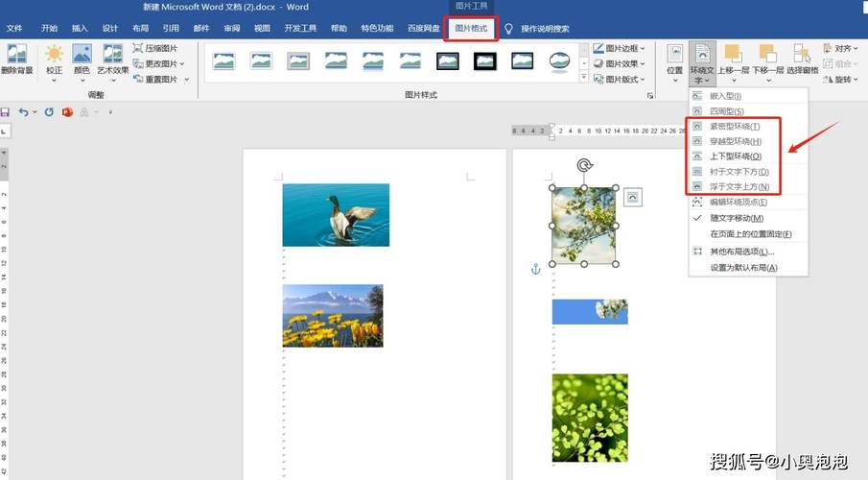Choose 在页面上的位置固定(F) option
This screenshot has height=480, width=868.
click(x=748, y=234)
